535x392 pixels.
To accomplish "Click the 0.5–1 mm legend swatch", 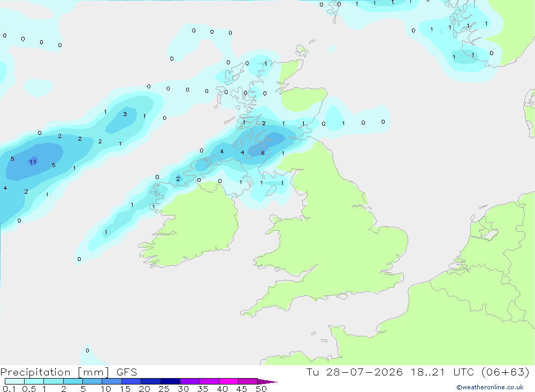I will pyautogui.click(x=34, y=381).
